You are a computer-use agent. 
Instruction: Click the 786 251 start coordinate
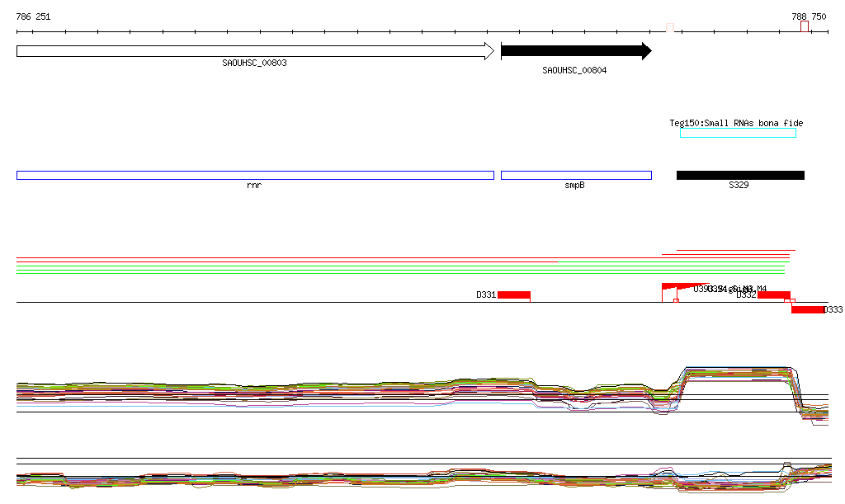tap(33, 16)
